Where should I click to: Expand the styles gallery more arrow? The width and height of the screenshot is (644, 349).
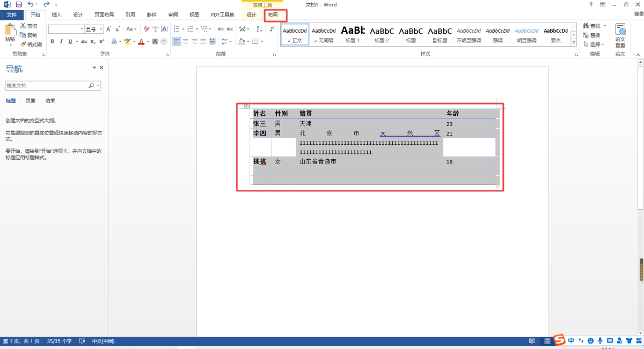(x=574, y=43)
